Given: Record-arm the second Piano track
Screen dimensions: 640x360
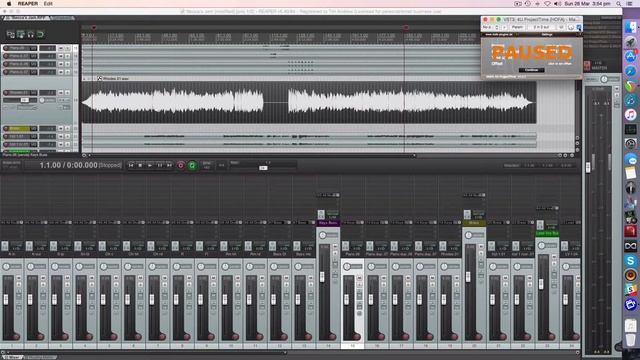Looking at the screenshot, I should (6, 56).
